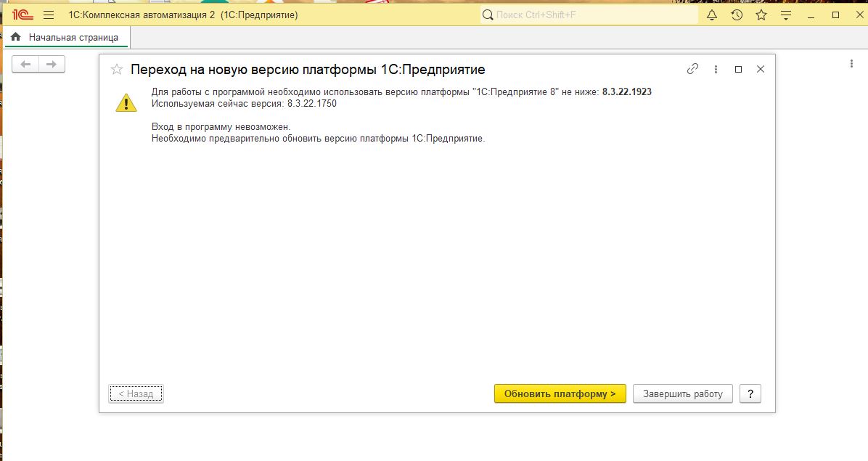Screen dimensions: 868x461
Task: Close the platform update dialog
Action: coord(761,69)
